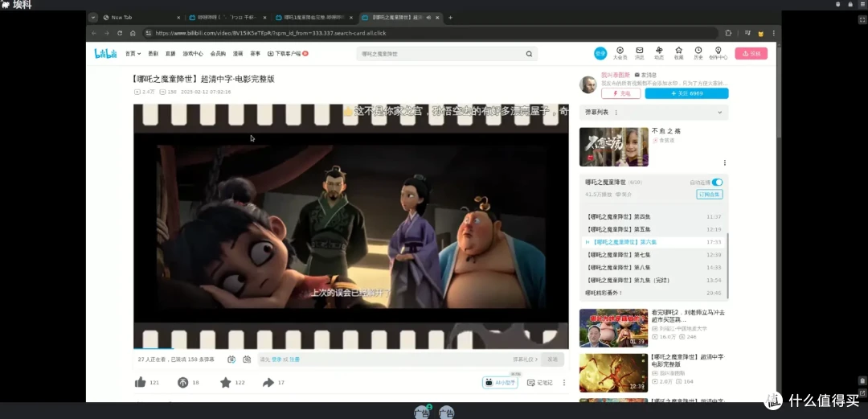Open the 番剧 navigation link
This screenshot has width=868, height=419.
point(154,54)
